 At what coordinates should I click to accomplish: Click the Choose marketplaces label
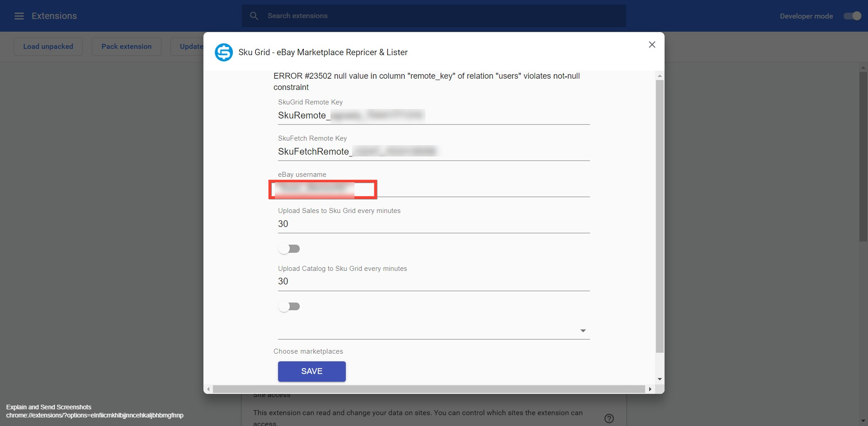308,351
